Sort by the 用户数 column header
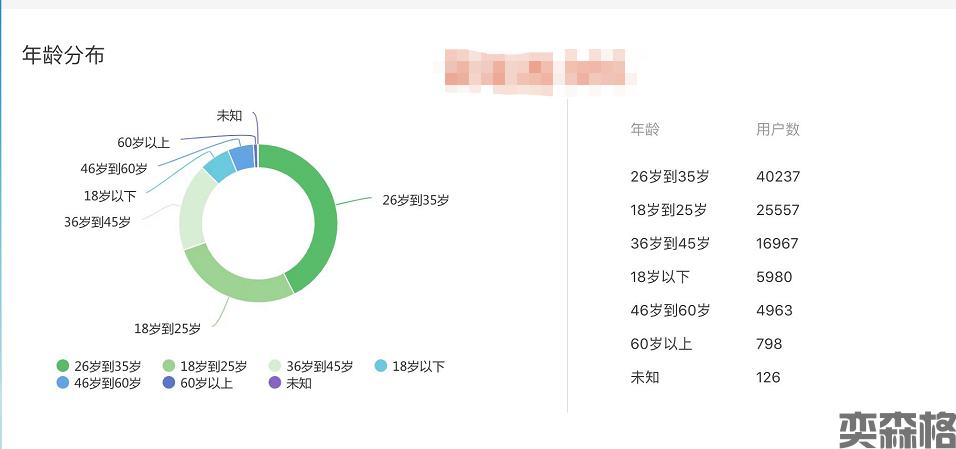This screenshot has height=449, width=956. pos(778,129)
